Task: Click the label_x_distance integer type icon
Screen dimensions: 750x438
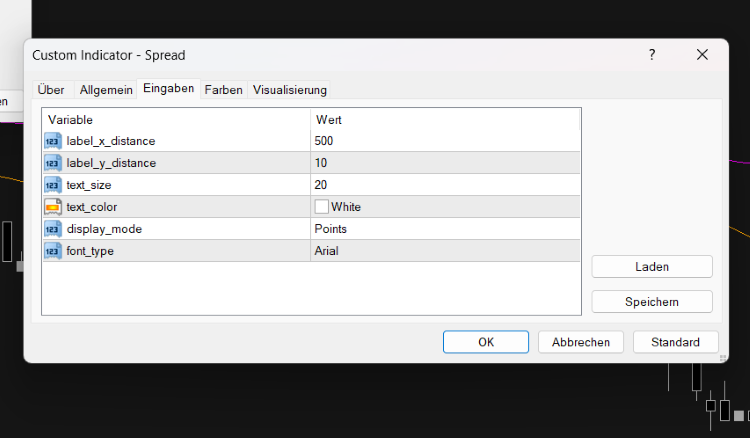Action: [53, 141]
